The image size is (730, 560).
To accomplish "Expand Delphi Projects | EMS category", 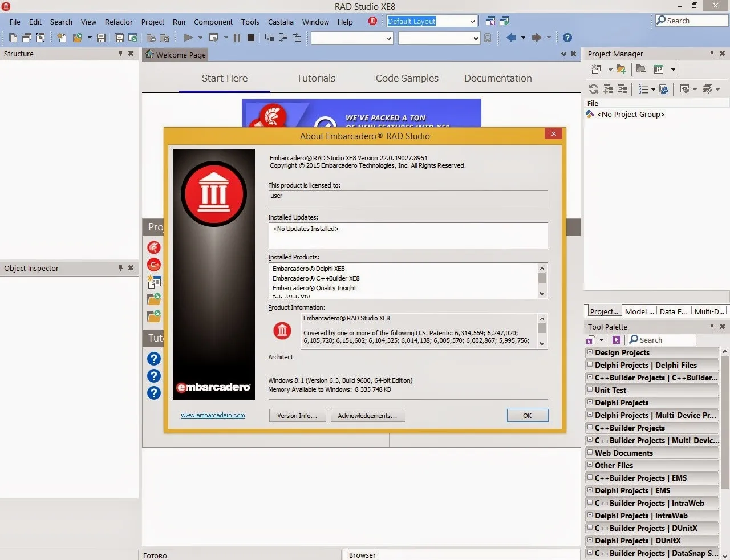I will [590, 490].
